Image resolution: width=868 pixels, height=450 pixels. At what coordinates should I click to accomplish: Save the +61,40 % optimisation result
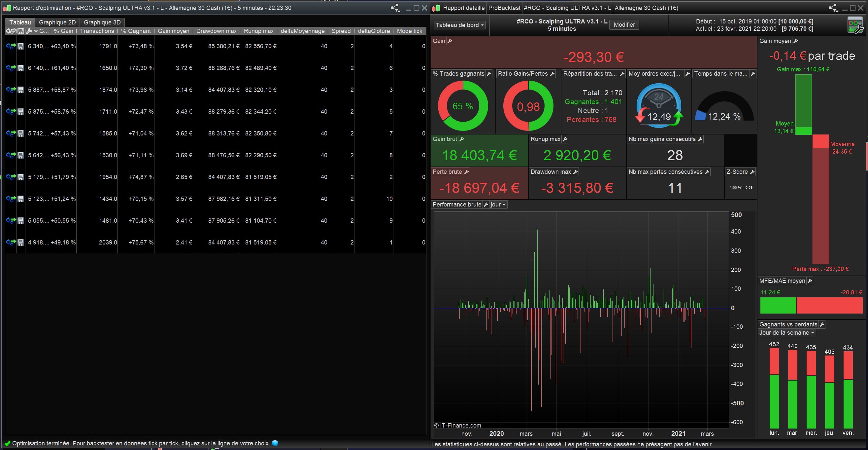coord(20,68)
